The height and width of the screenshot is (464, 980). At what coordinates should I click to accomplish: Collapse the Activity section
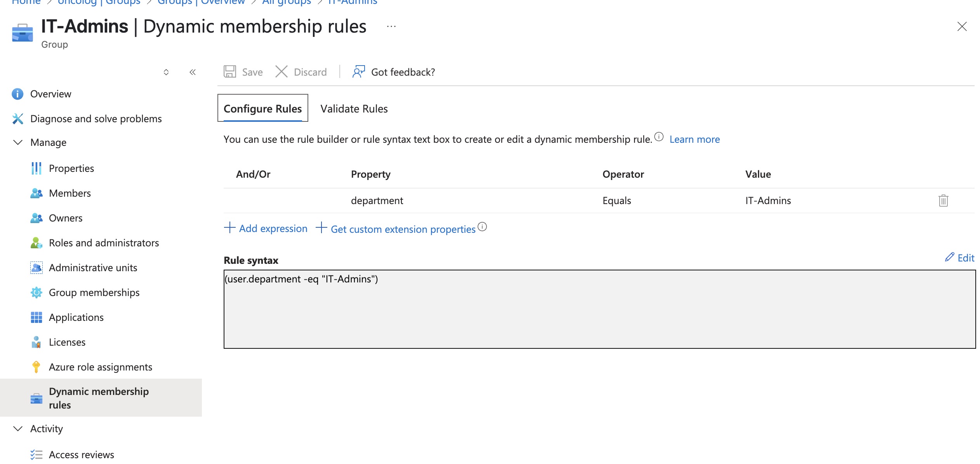pyautogui.click(x=18, y=429)
